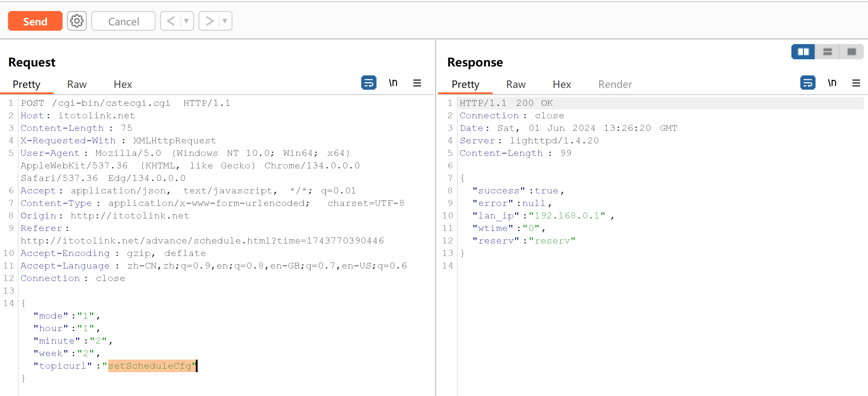Click the Cancel button
Screen dimensions: 868x396
(123, 21)
